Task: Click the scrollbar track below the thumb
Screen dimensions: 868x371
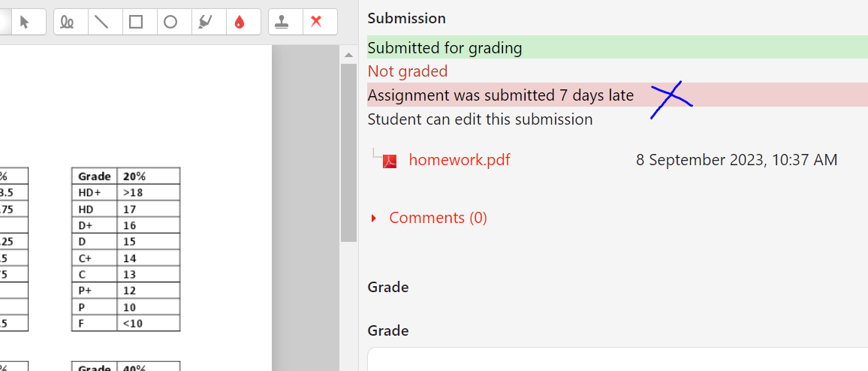Action: tap(348, 306)
